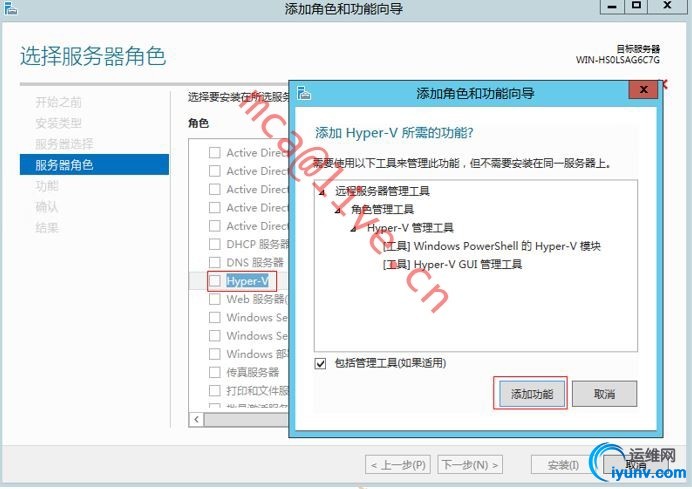Click the 下一步(N) button
The width and height of the screenshot is (692, 489).
point(470,465)
